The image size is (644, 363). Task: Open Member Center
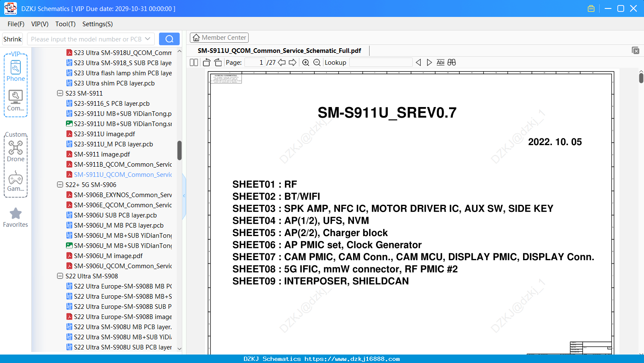[219, 38]
